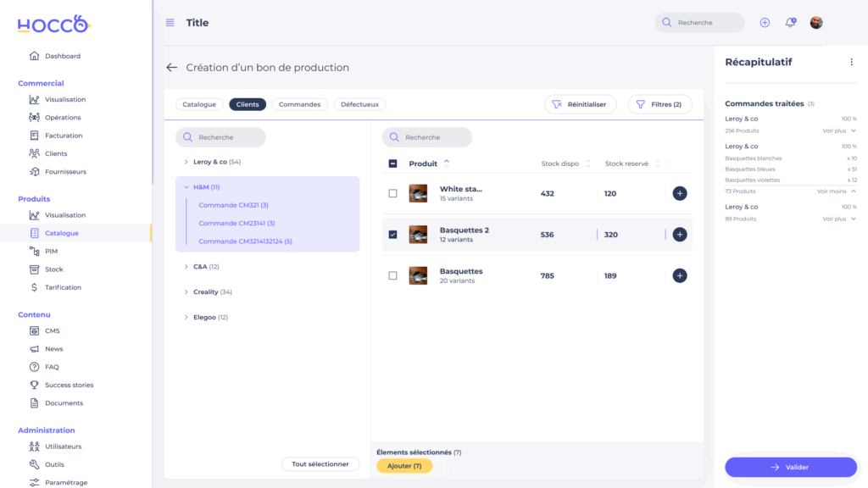Sort by Produit column arrows
The height and width of the screenshot is (488, 868).
point(447,164)
